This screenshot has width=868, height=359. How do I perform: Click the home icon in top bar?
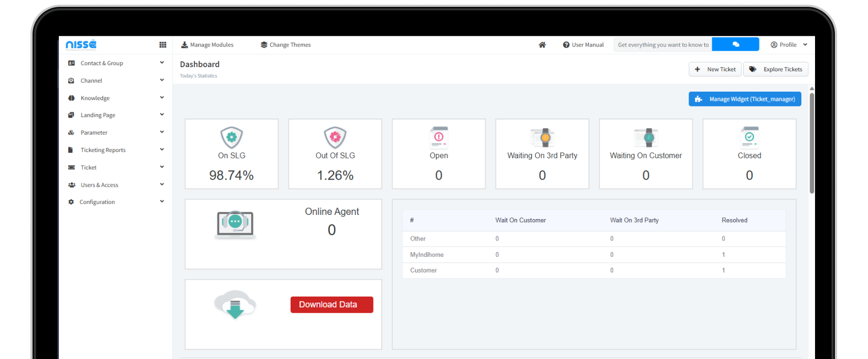[x=542, y=45]
